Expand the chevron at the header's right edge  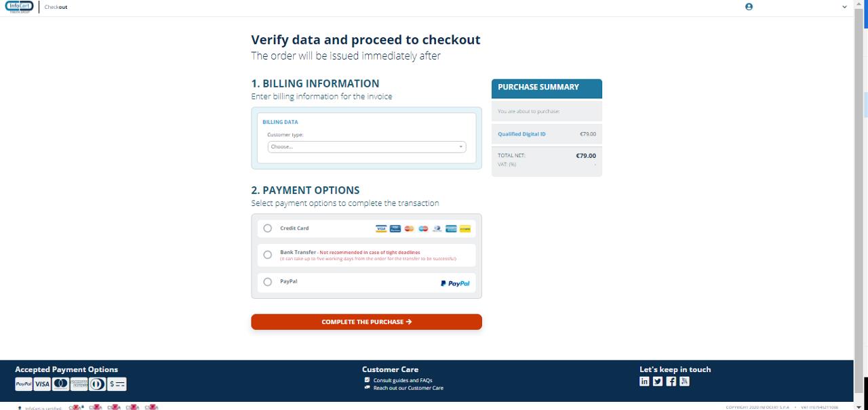[x=844, y=6]
